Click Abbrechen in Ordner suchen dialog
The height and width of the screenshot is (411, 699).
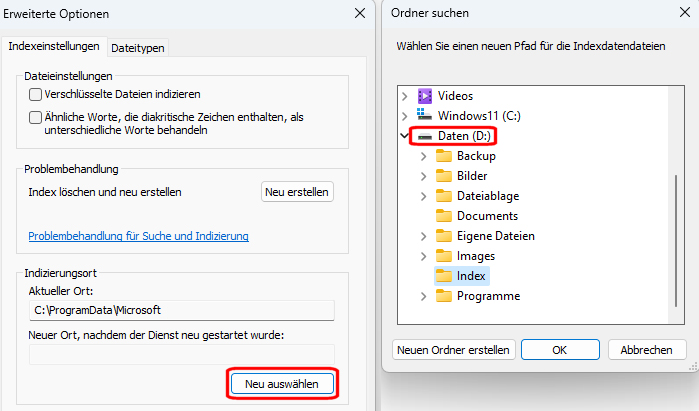tap(646, 350)
